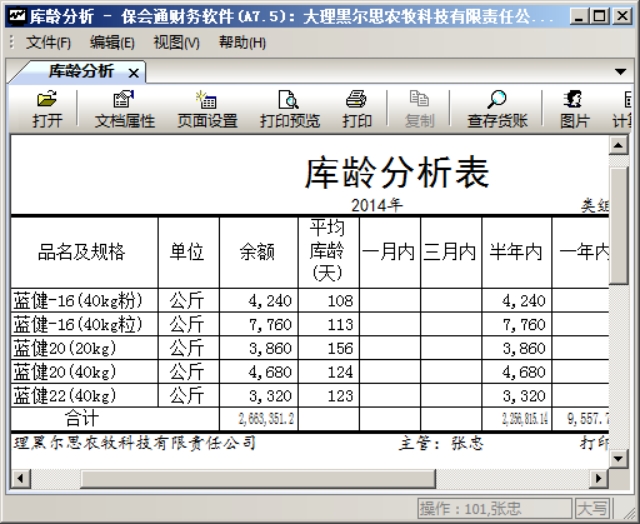640x524 pixels.
Task: Click vertical scrollbar up arrow
Action: (x=618, y=145)
